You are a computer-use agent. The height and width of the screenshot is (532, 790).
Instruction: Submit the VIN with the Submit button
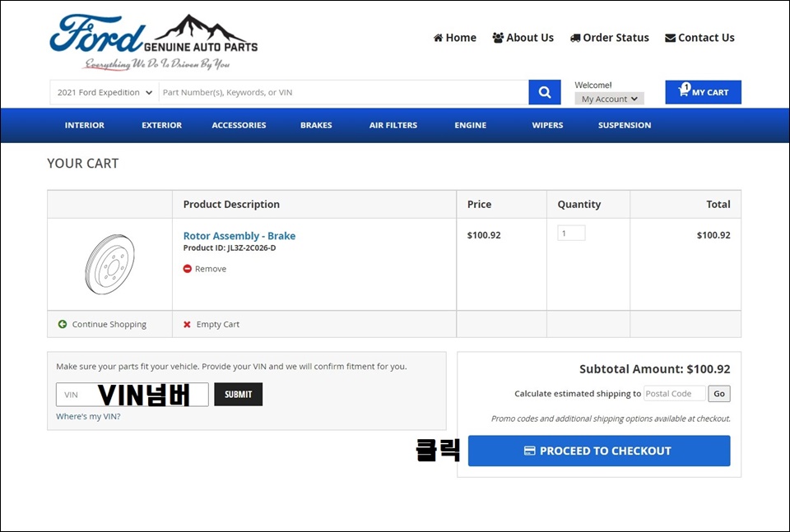[x=239, y=394]
